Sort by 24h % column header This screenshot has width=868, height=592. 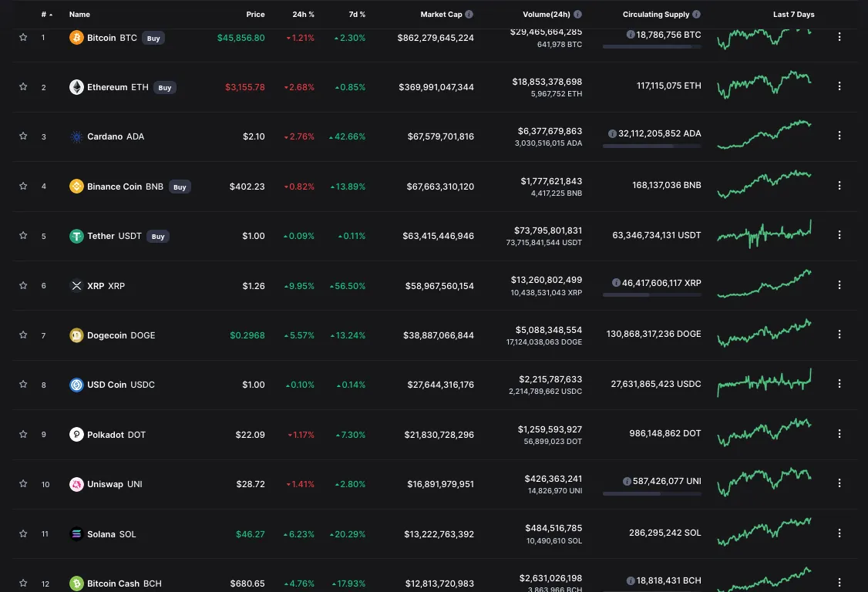pos(304,15)
